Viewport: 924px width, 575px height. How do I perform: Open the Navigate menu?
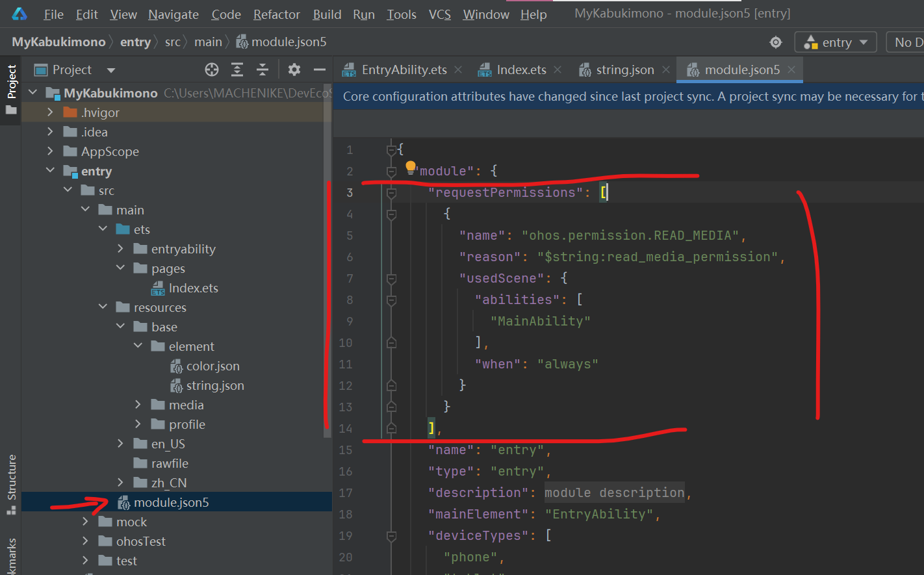point(173,14)
